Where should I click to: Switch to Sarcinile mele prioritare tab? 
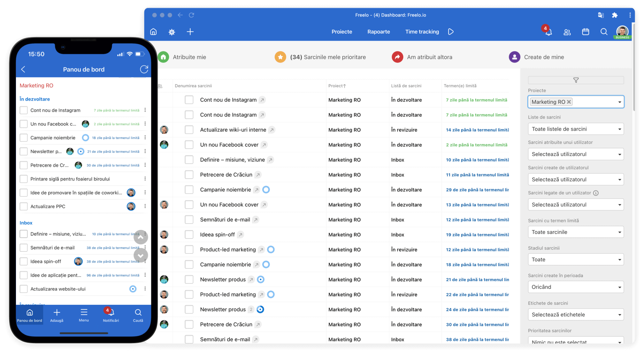click(320, 57)
